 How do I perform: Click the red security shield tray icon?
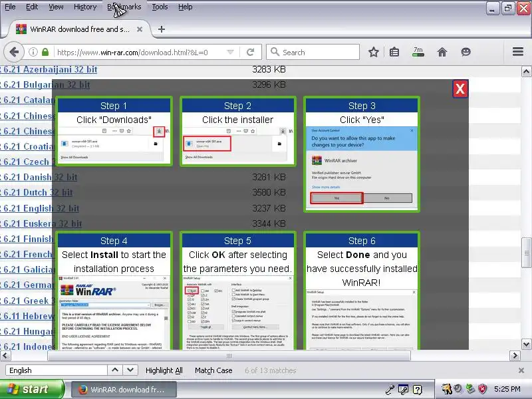point(483,389)
